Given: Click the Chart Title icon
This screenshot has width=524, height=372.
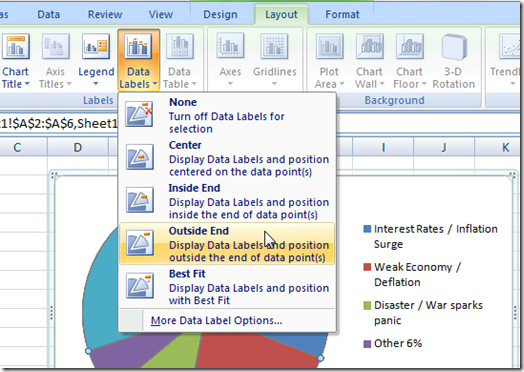Looking at the screenshot, I should (x=15, y=47).
